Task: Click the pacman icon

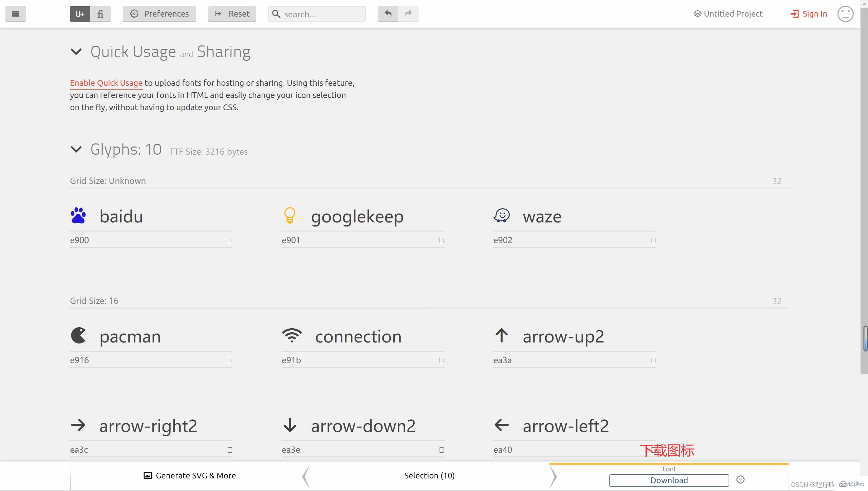Action: pos(78,336)
